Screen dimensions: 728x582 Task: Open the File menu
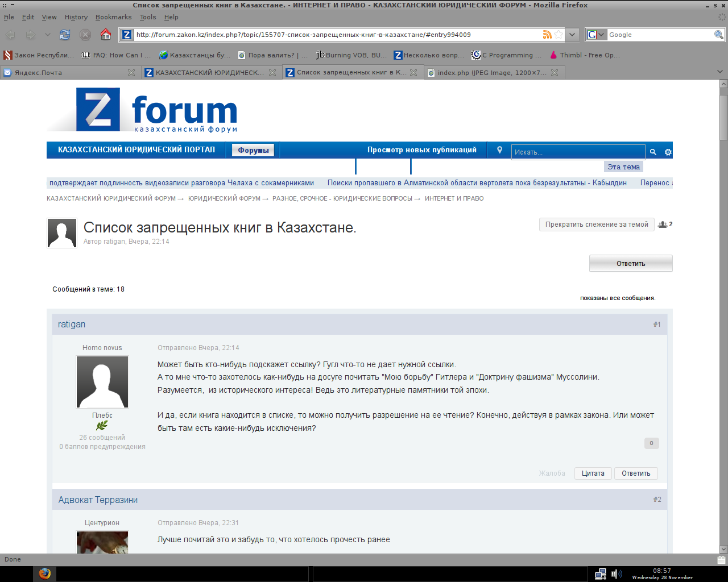[9, 17]
